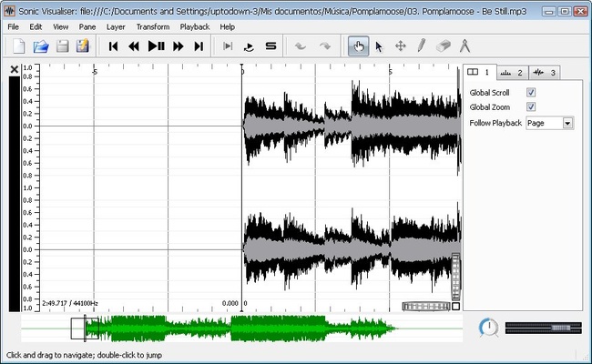Rewind to start of audio
Viewport: 592px width, 364px height.
pos(113,46)
